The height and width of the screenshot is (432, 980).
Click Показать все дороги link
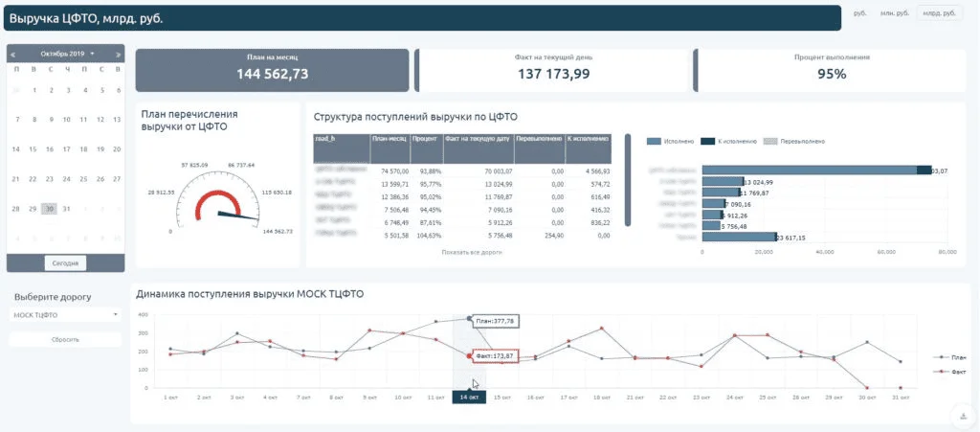(471, 252)
